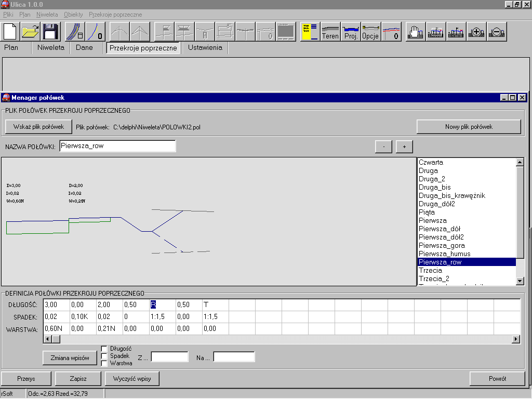Screen dimensions: 532x399
Task: Toggle the Spadek checkbox
Action: pos(104,356)
